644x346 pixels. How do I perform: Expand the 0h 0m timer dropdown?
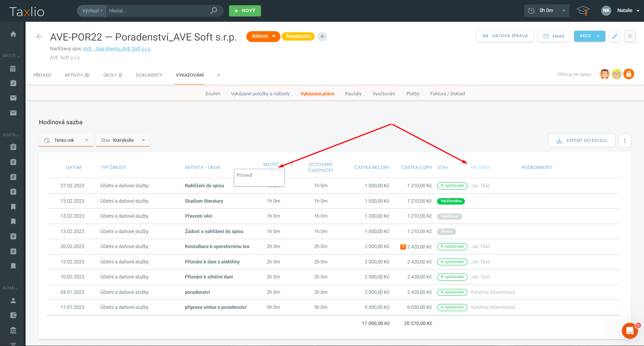[x=564, y=11]
